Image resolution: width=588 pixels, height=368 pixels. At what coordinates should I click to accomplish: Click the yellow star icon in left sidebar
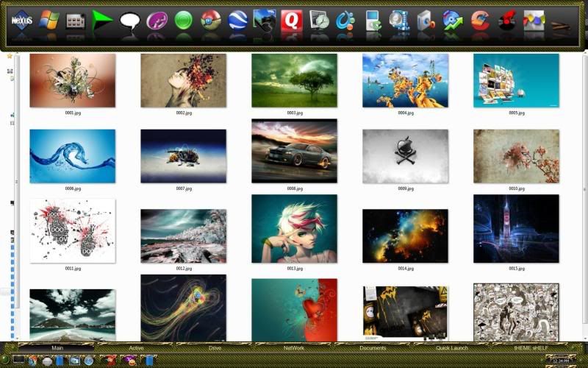[x=10, y=56]
